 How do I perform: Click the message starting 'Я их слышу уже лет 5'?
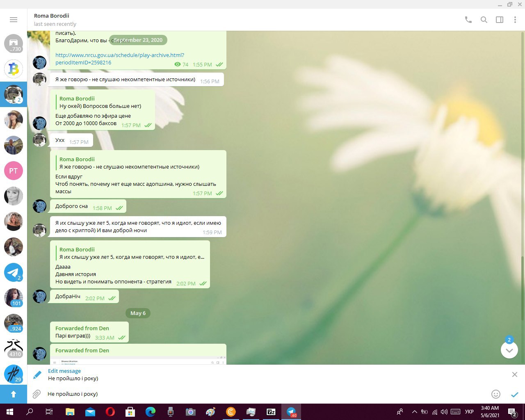(x=138, y=226)
